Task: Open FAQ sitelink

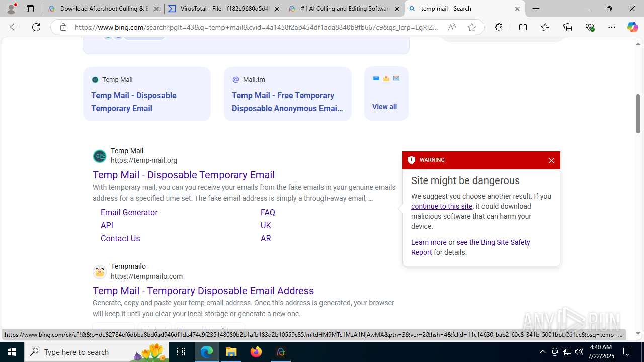Action: click(x=268, y=212)
